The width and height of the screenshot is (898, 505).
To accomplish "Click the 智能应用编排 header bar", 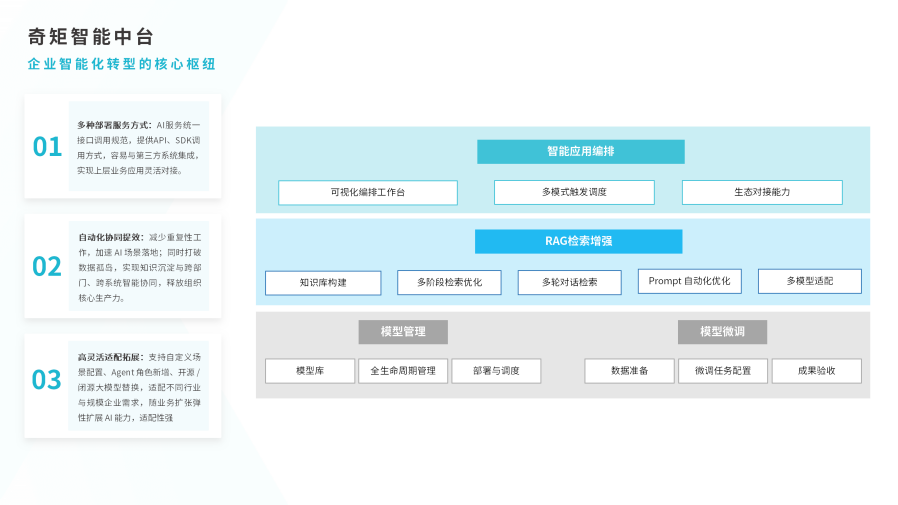I will click(x=580, y=152).
